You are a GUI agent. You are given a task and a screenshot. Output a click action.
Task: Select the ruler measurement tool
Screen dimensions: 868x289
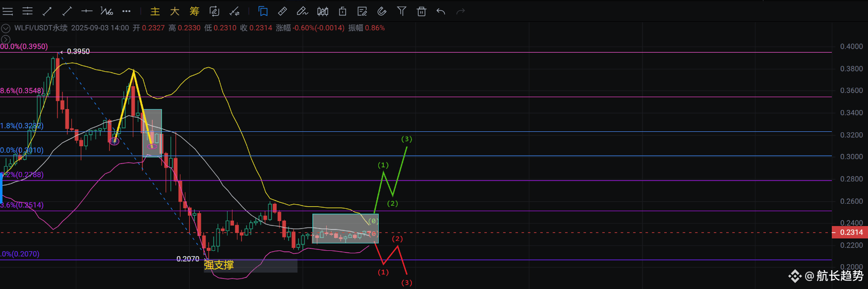[283, 11]
